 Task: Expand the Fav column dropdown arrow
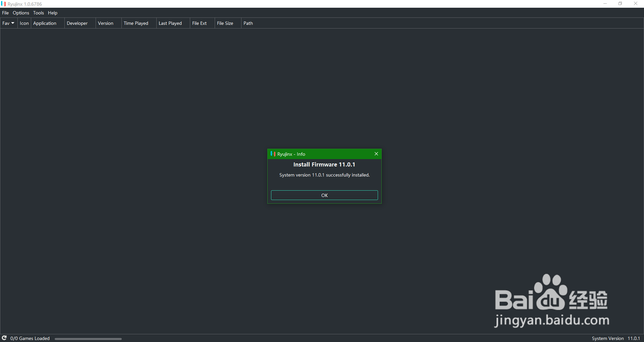pos(13,23)
